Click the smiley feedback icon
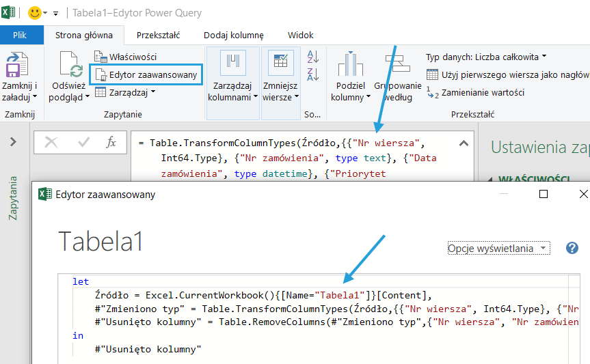The image size is (590, 364). pyautogui.click(x=34, y=12)
